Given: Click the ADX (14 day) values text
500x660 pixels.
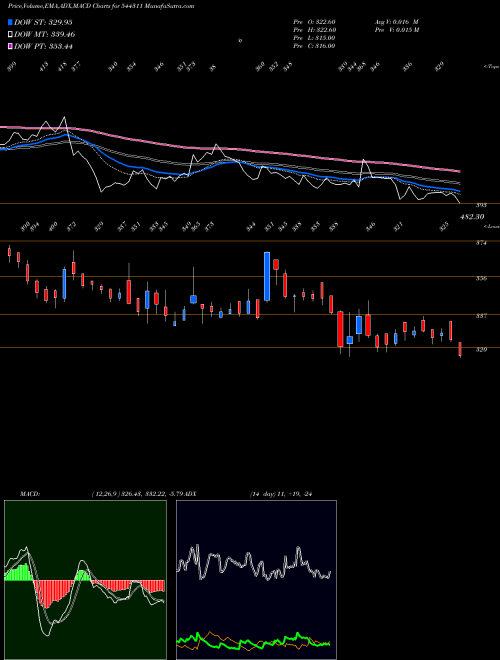Looking at the screenshot, I should point(281,494).
